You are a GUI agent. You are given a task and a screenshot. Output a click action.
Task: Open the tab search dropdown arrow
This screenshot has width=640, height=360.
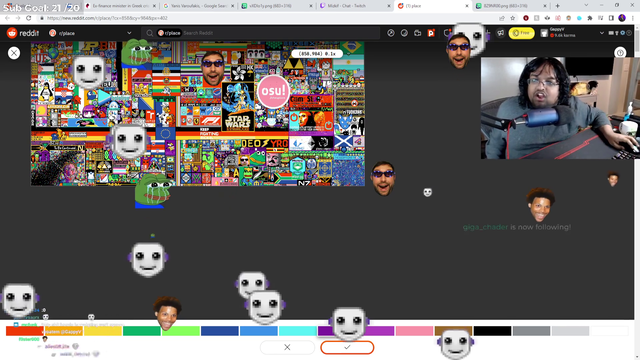pyautogui.click(x=586, y=6)
